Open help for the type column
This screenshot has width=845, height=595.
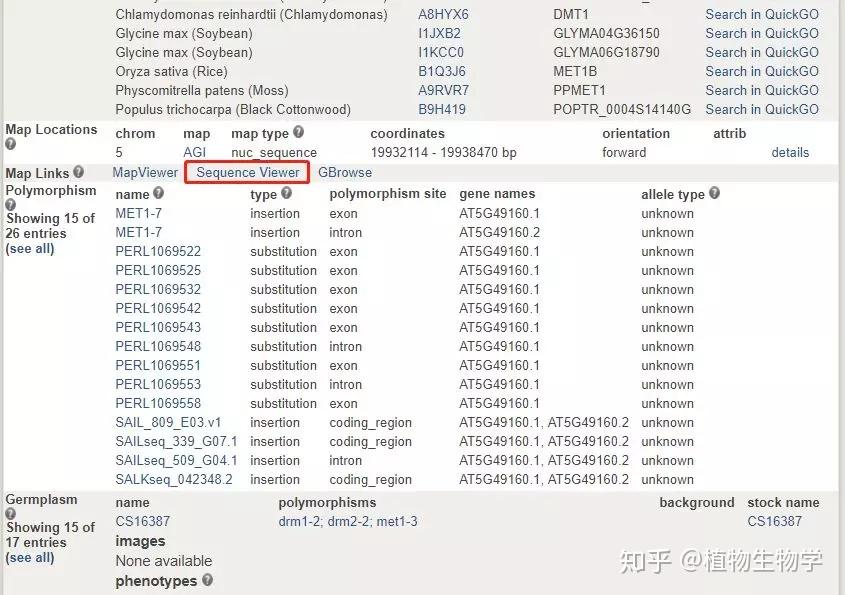pos(286,193)
